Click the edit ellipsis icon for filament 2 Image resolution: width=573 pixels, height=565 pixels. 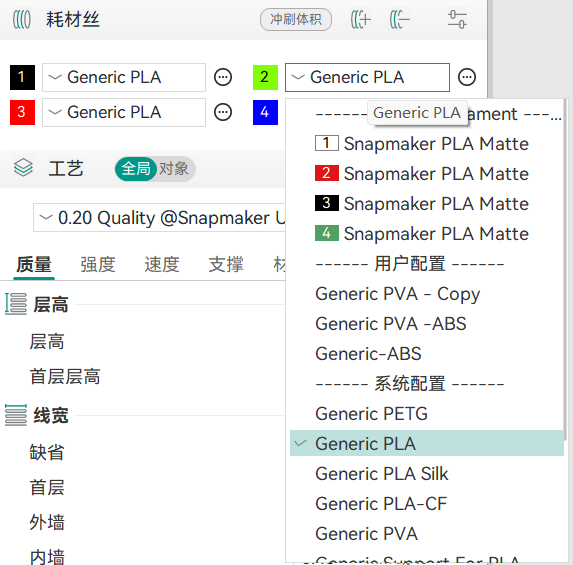tap(467, 77)
